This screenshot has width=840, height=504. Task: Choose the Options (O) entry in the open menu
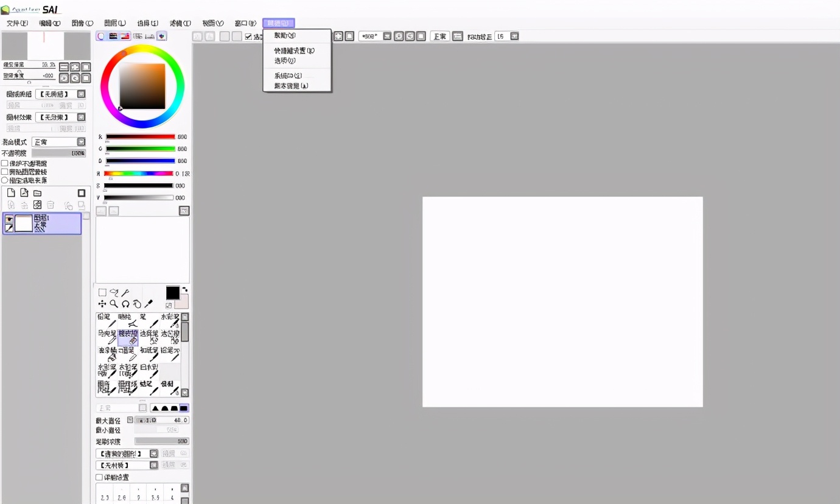285,61
